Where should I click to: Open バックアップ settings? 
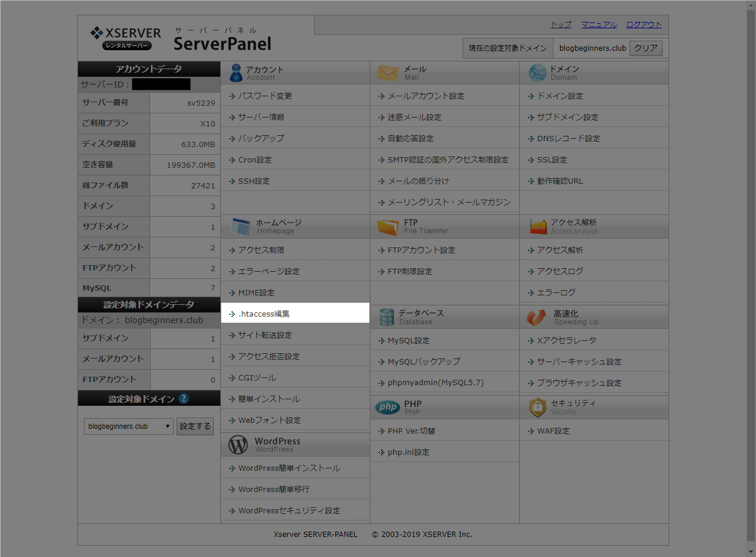[x=261, y=138]
